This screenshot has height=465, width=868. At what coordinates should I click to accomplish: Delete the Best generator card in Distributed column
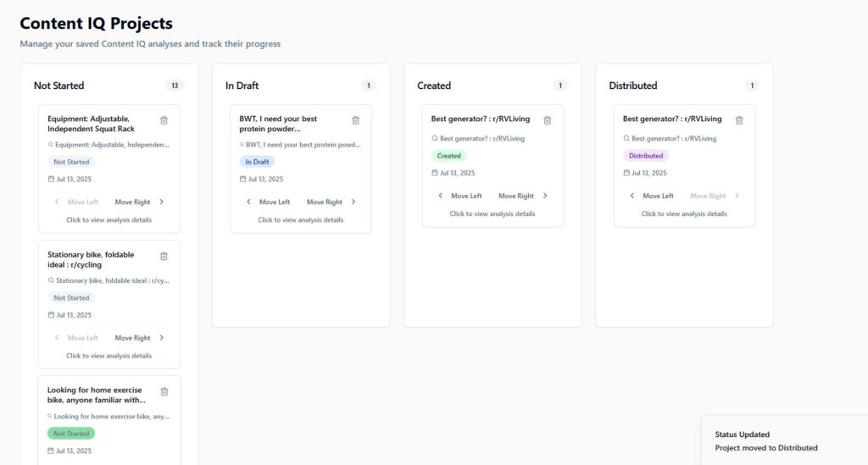[x=739, y=120]
